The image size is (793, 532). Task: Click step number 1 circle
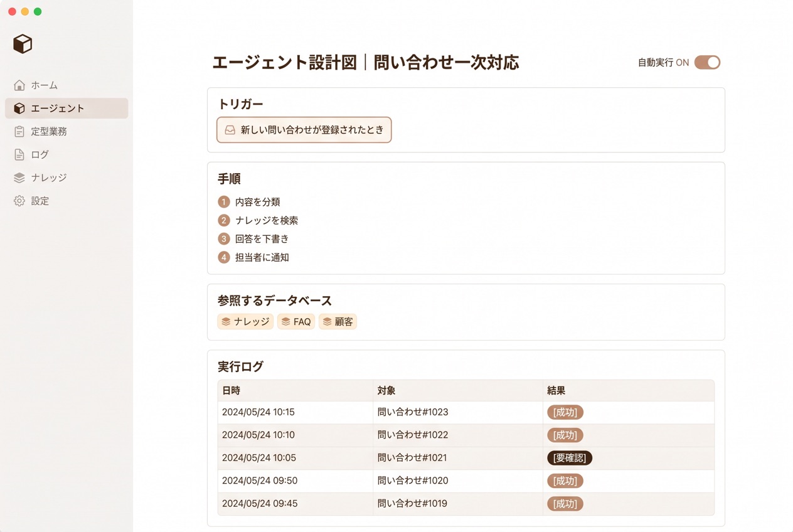click(224, 202)
